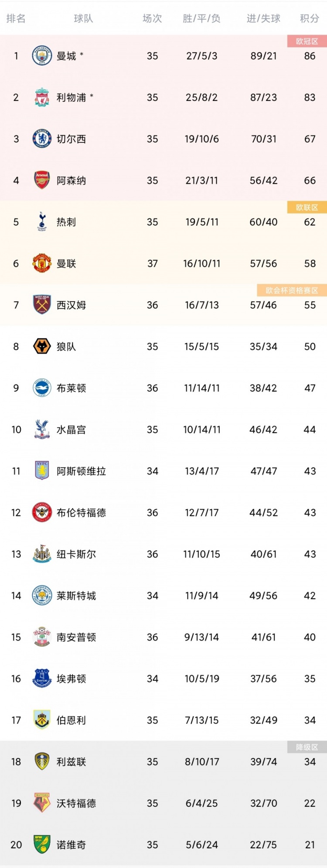
Task: Open the 阿斯顿维拉 team name link
Action: [x=82, y=471]
